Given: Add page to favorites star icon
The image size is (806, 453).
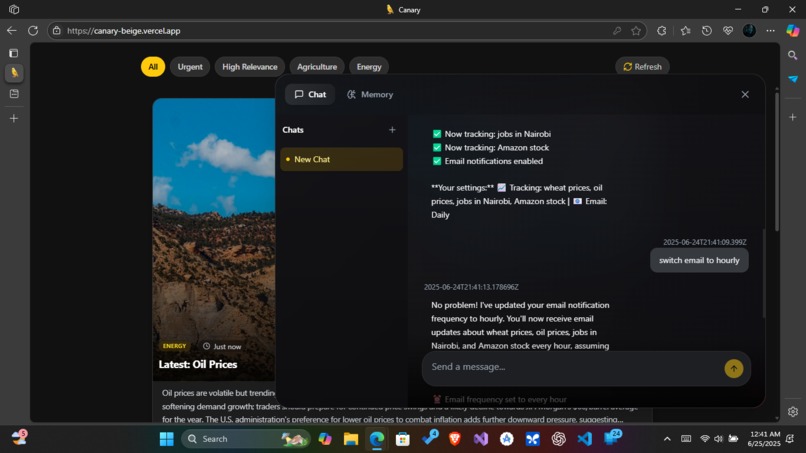Looking at the screenshot, I should 636,31.
